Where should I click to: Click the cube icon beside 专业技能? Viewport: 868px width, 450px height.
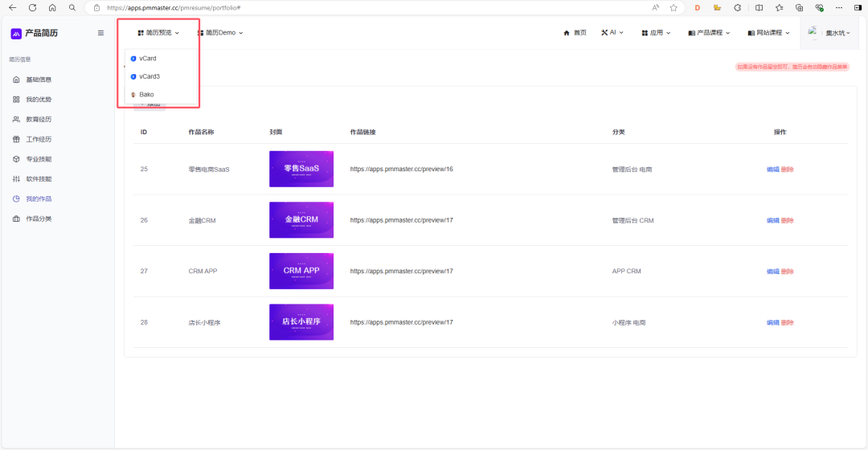click(16, 159)
